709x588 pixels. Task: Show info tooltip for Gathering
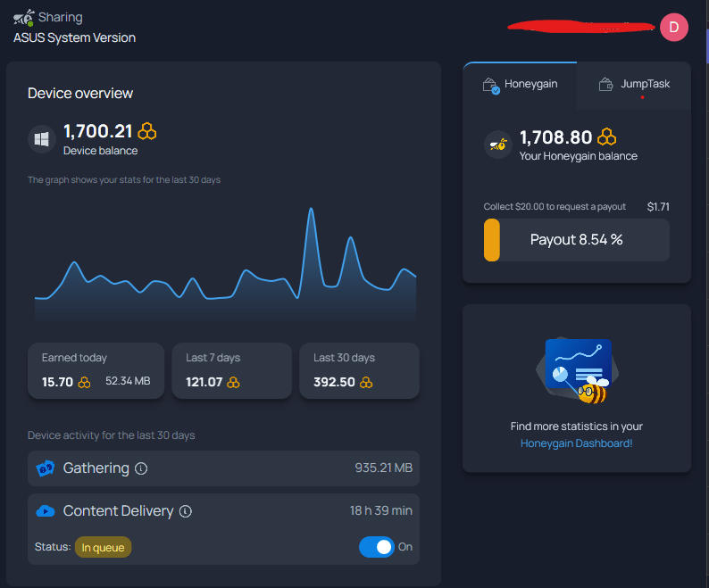click(141, 468)
